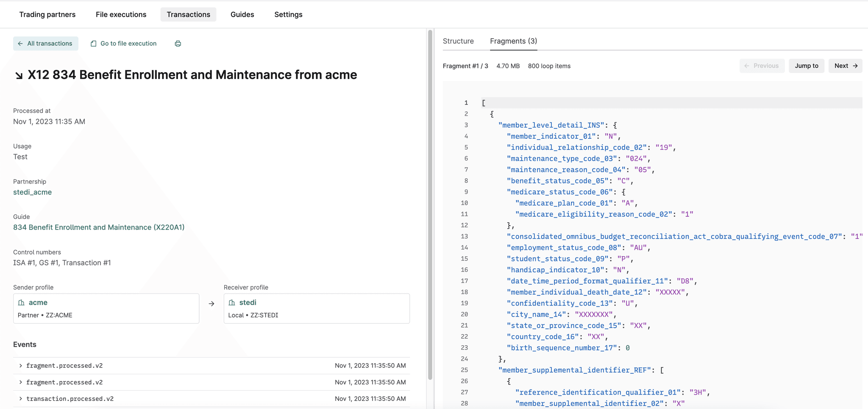Expand the transaction.processed.v2 event
This screenshot has height=409, width=868.
click(x=20, y=398)
